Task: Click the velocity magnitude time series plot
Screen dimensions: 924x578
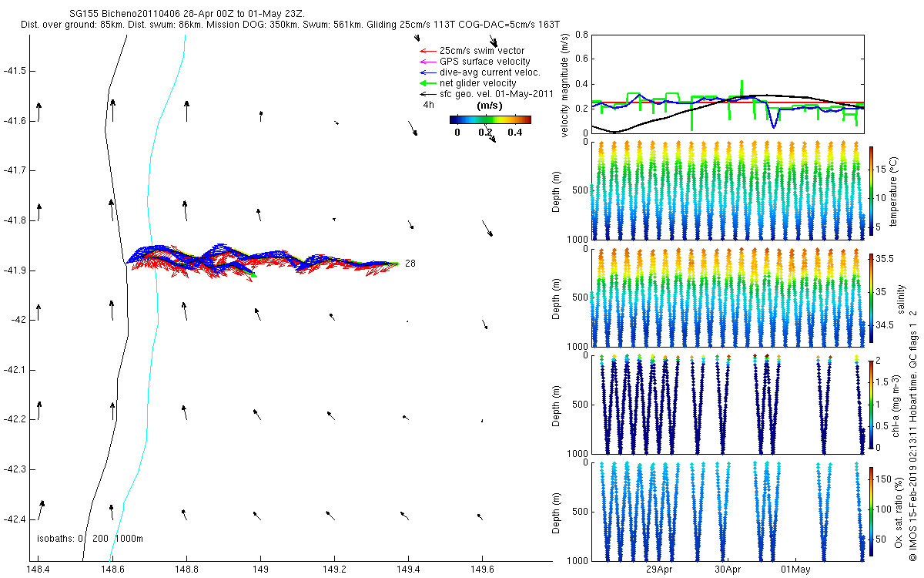Action: click(x=727, y=84)
